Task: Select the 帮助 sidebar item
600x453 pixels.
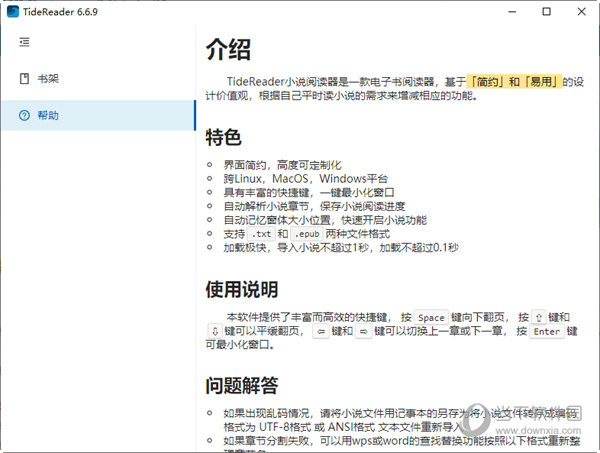Action: [x=48, y=115]
